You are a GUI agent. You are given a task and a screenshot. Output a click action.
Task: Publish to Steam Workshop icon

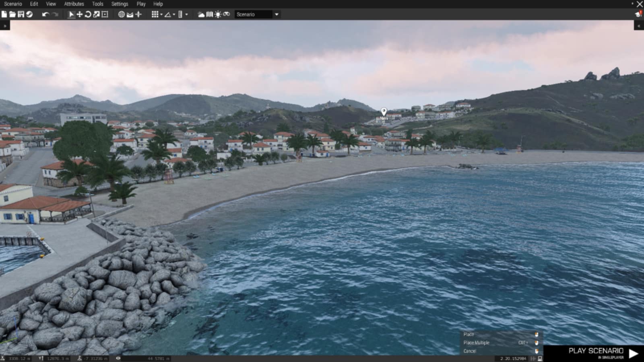coord(29,14)
